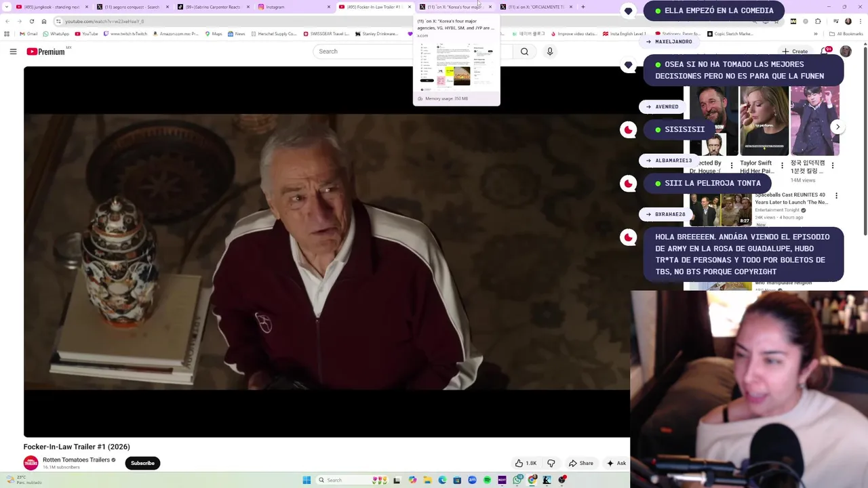Open Copilot from taskbar
The width and height of the screenshot is (868, 488).
[412, 480]
